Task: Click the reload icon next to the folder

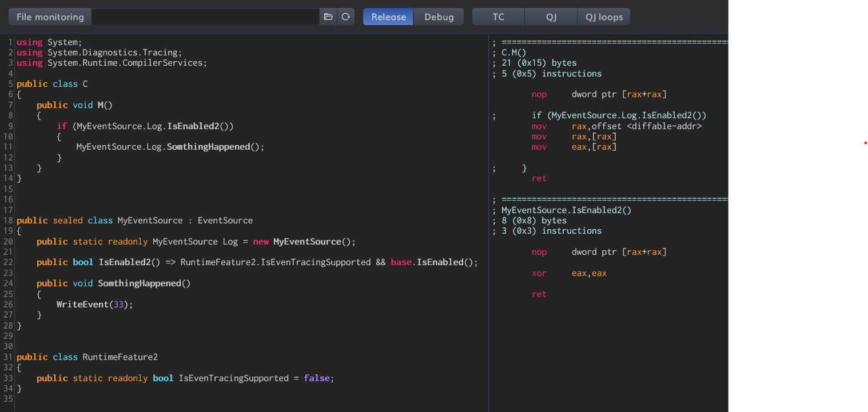Action: 346,17
